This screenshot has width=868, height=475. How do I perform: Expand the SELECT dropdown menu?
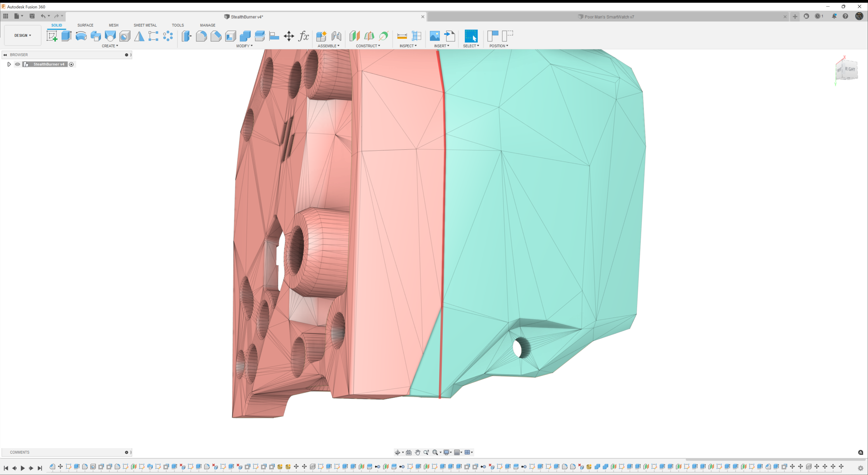click(471, 46)
